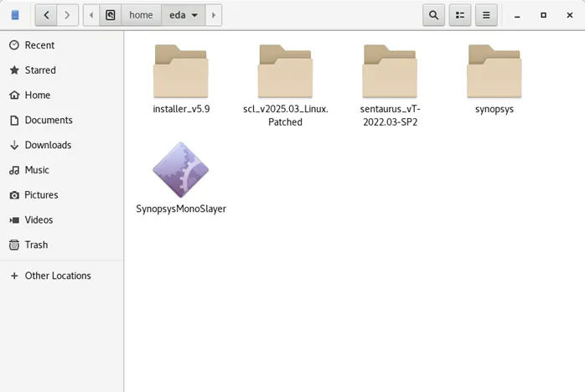
Task: Open Recent in sidebar
Action: point(61,45)
